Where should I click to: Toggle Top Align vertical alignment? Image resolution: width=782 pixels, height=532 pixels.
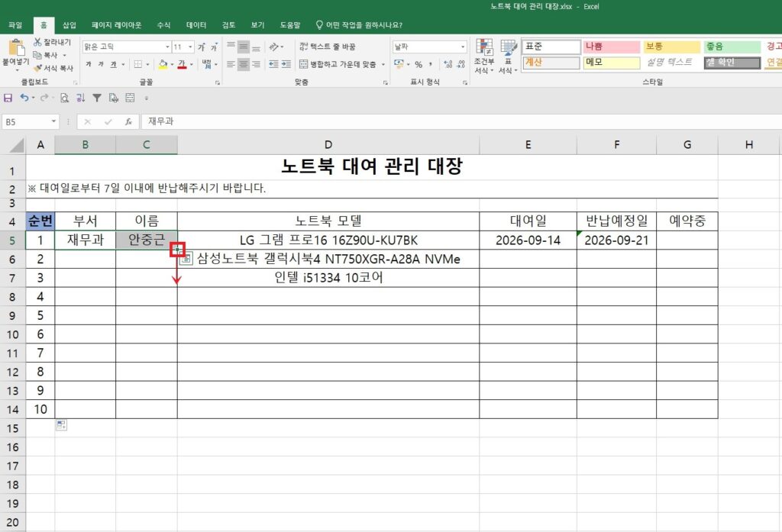(x=231, y=47)
